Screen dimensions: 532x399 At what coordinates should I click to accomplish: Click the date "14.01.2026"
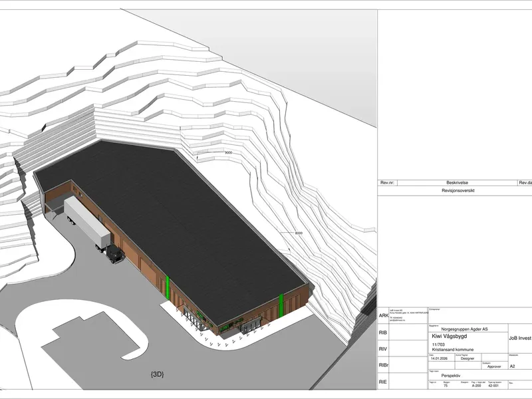pyautogui.click(x=439, y=358)
